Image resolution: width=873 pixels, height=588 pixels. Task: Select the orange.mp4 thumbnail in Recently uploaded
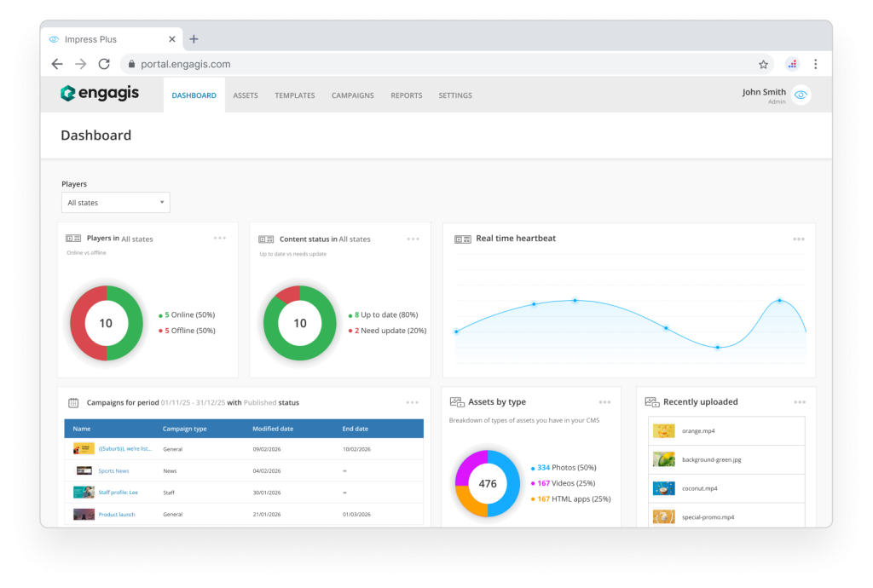tap(664, 431)
